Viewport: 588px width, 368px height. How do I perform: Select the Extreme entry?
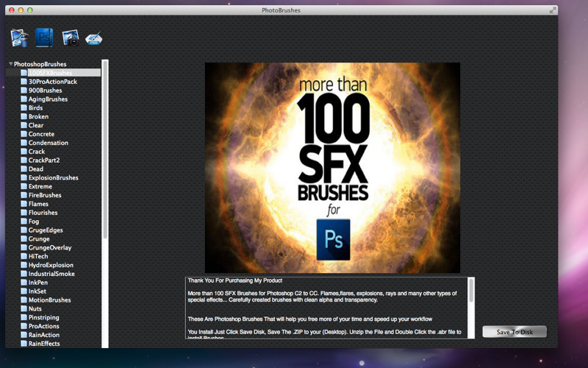pos(40,186)
